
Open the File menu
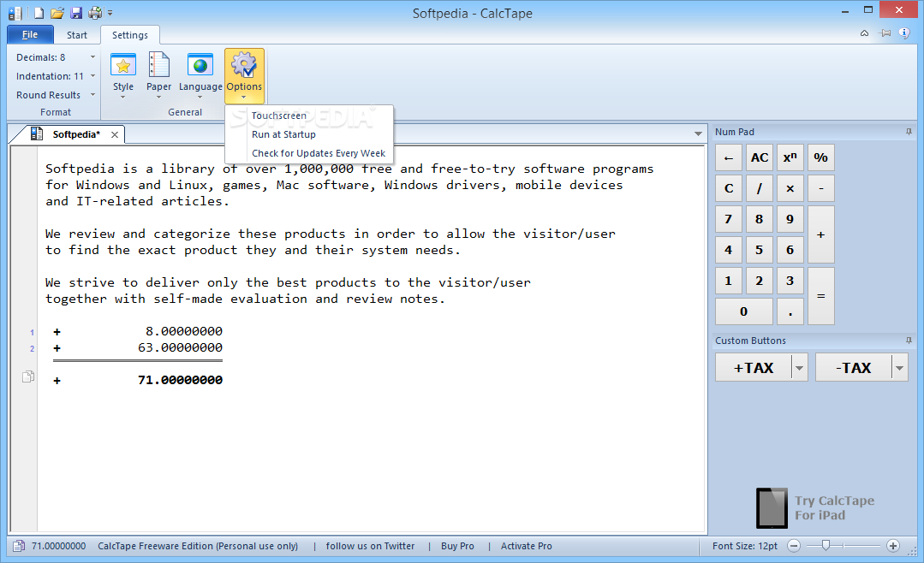pos(30,35)
